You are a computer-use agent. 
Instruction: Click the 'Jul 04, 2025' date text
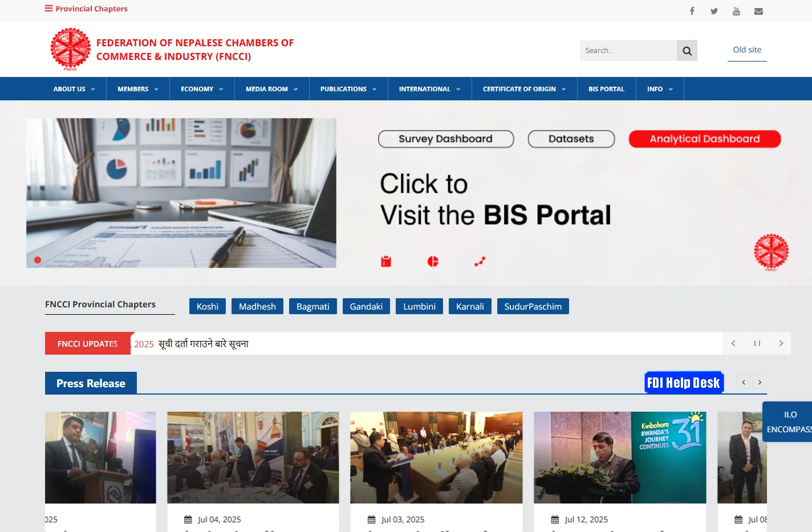[220, 519]
